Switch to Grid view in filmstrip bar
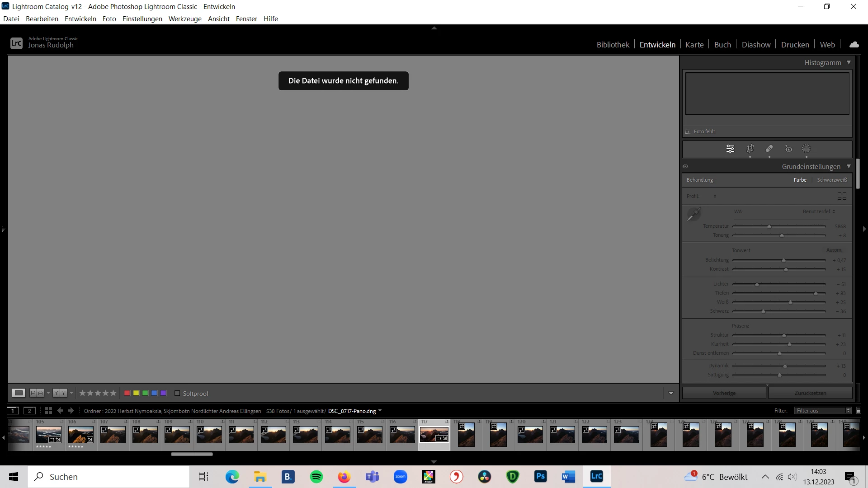Screen dimensions: 868x488 (48, 411)
